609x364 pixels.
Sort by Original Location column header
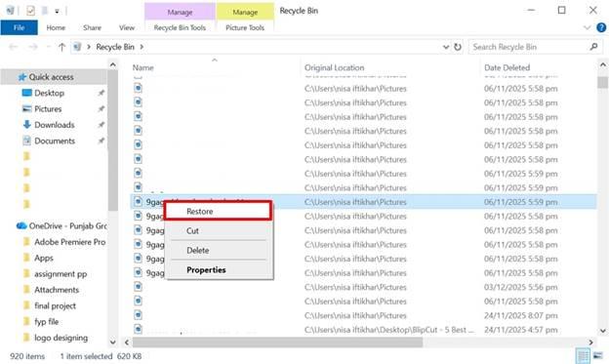point(335,67)
